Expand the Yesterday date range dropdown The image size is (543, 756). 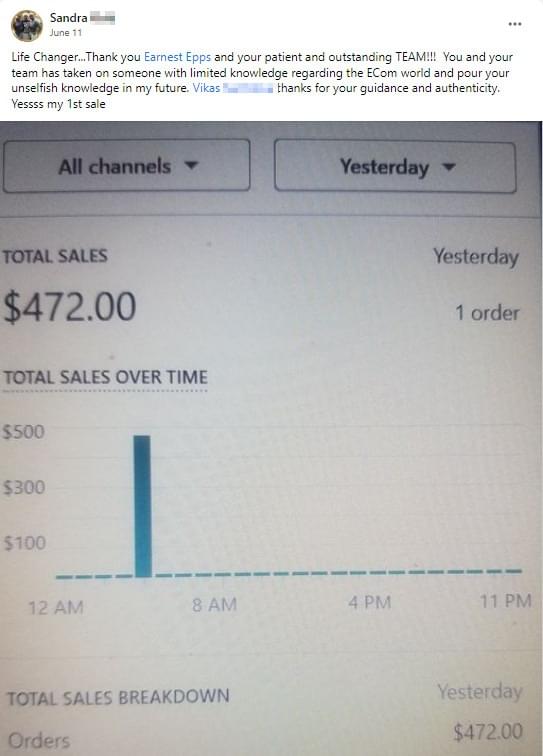pos(395,167)
